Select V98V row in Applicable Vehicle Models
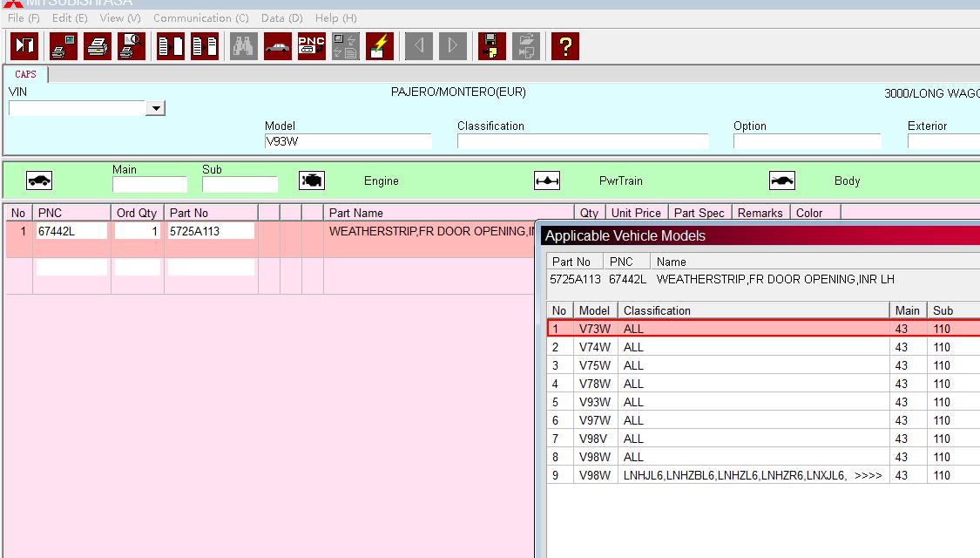Viewport: 980px width, 558px height. pos(763,439)
